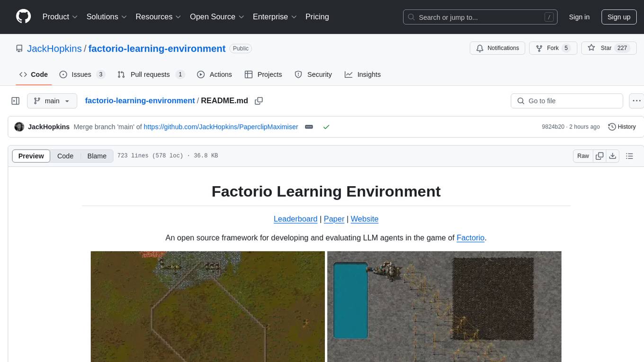Open the file History

click(x=622, y=127)
